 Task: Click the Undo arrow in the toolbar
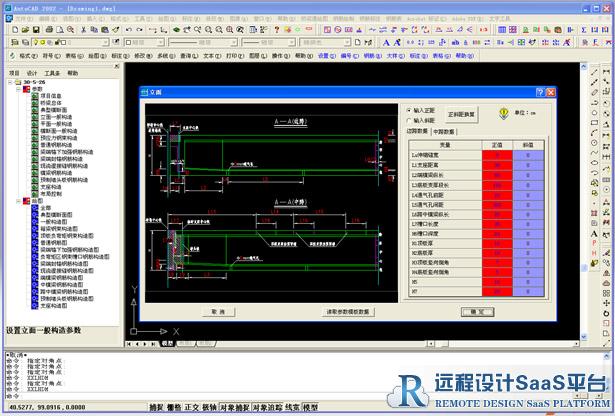[x=128, y=30]
